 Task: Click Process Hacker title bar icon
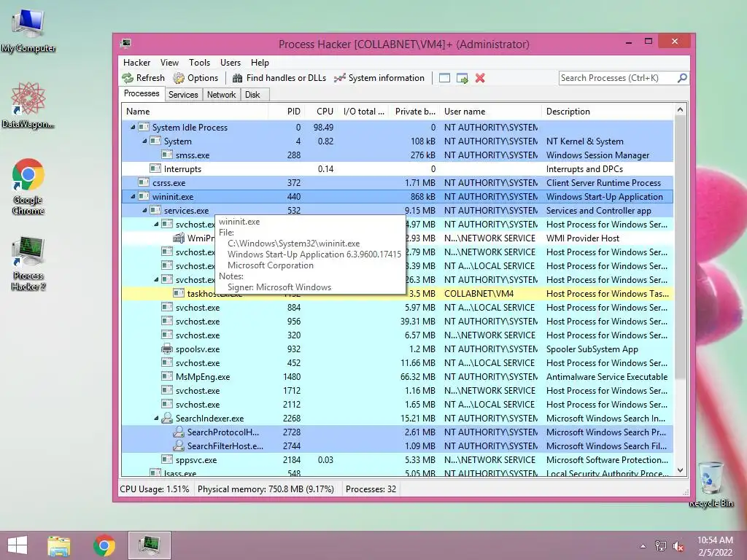click(125, 44)
